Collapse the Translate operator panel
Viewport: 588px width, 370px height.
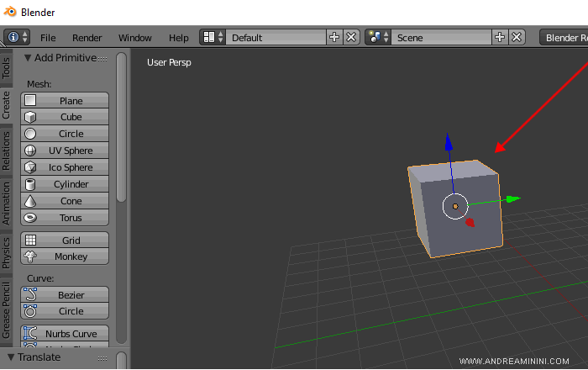tap(11, 357)
